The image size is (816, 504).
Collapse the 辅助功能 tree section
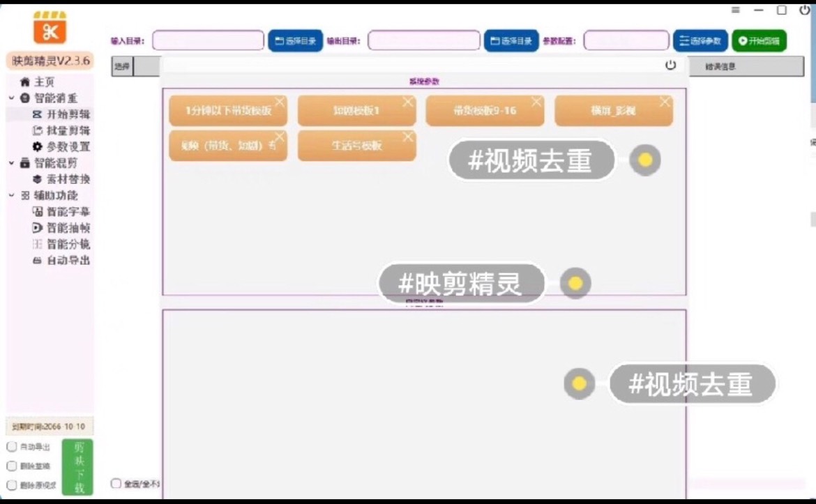11,196
